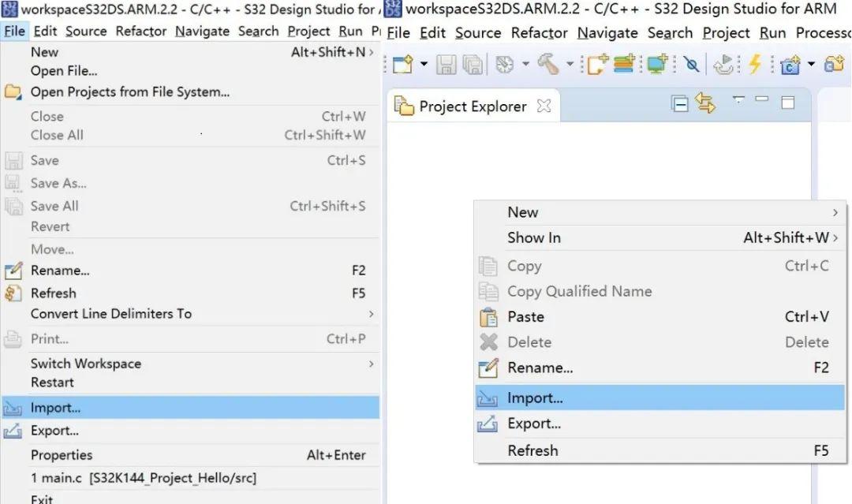Close the Project Explorer view tab
The height and width of the screenshot is (504, 852).
click(544, 106)
